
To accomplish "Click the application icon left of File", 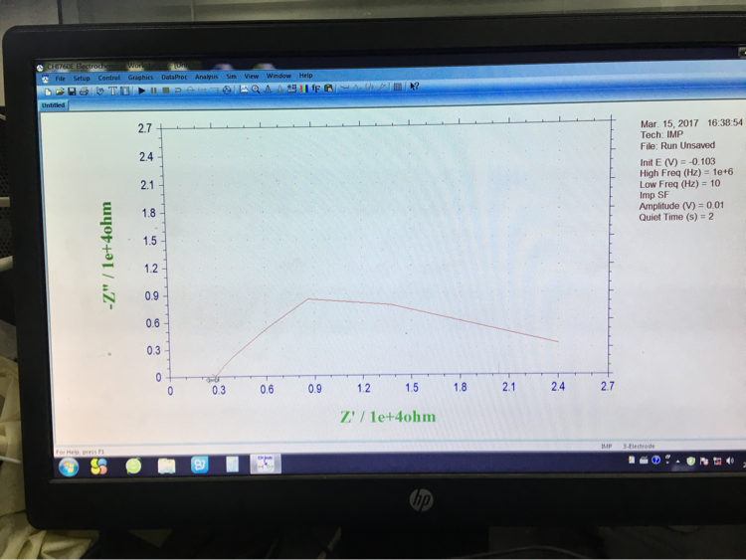I will pos(45,79).
